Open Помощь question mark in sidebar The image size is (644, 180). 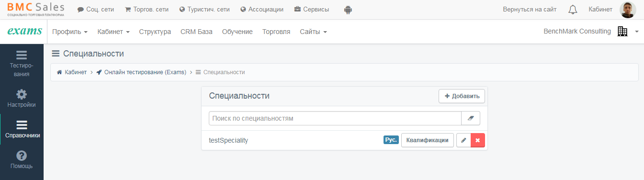(22, 160)
